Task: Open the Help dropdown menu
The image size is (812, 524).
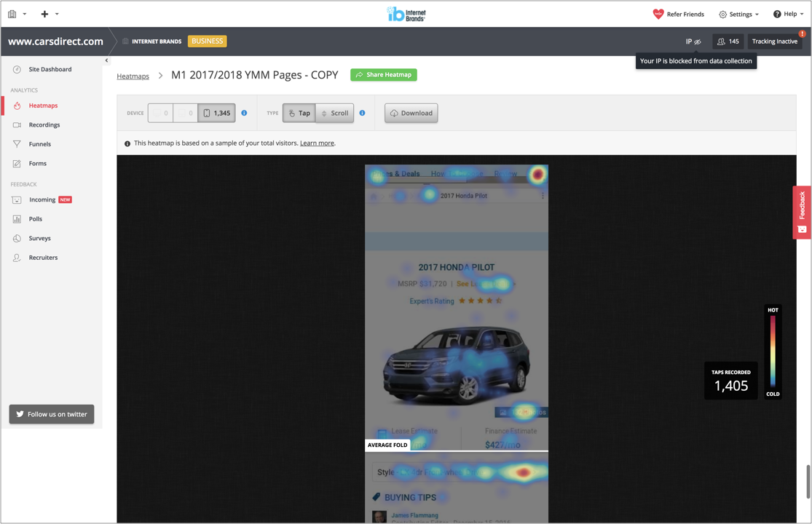Action: (x=788, y=14)
